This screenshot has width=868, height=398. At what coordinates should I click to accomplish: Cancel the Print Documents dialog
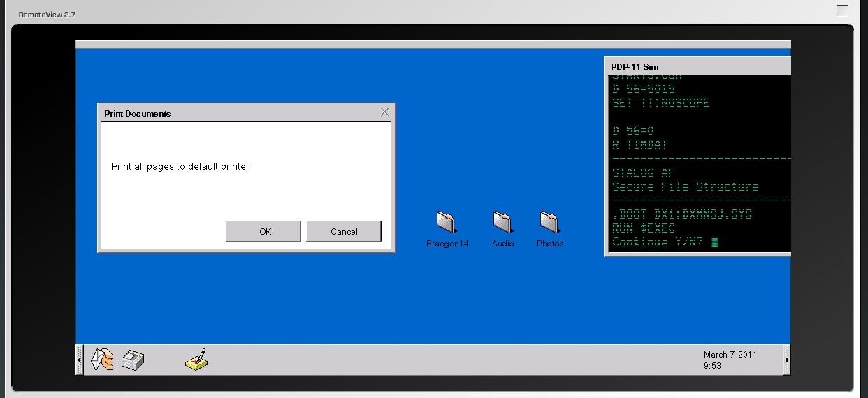click(344, 231)
